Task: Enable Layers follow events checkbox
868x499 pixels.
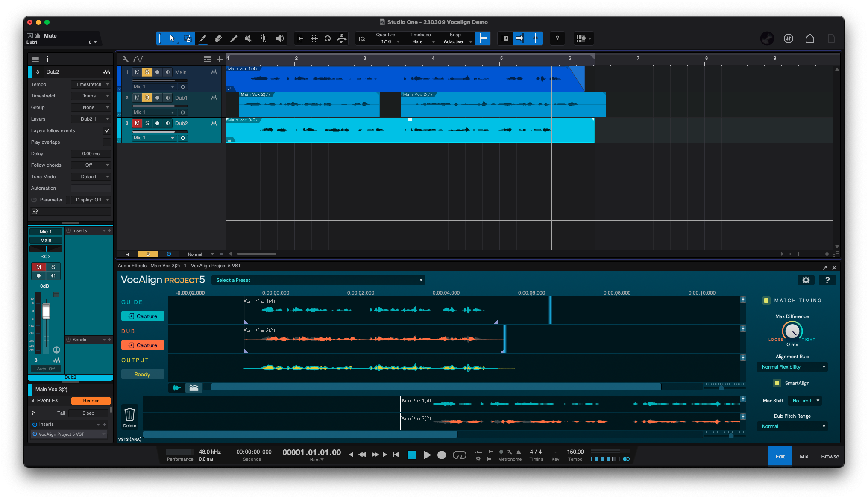Action: [107, 130]
